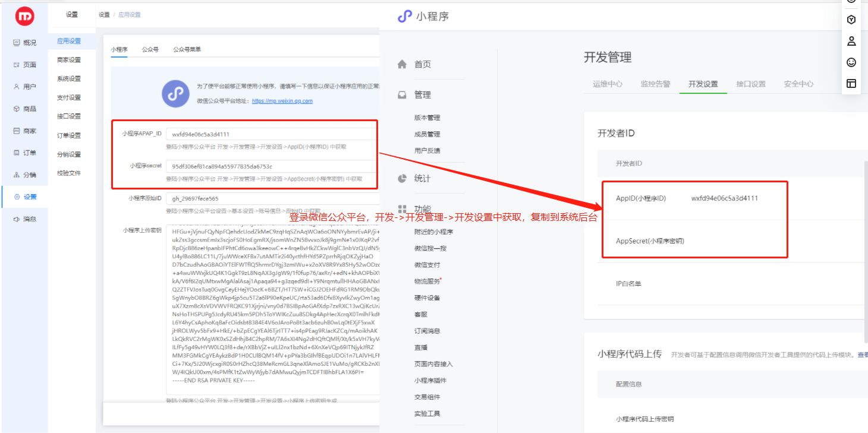Select 应用设置 in settings submenu

(x=69, y=41)
